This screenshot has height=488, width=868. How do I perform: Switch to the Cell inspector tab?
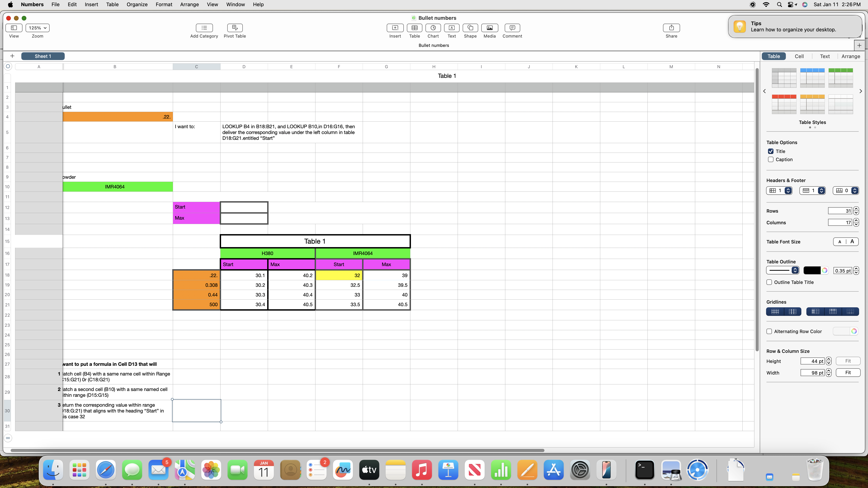tap(799, 56)
